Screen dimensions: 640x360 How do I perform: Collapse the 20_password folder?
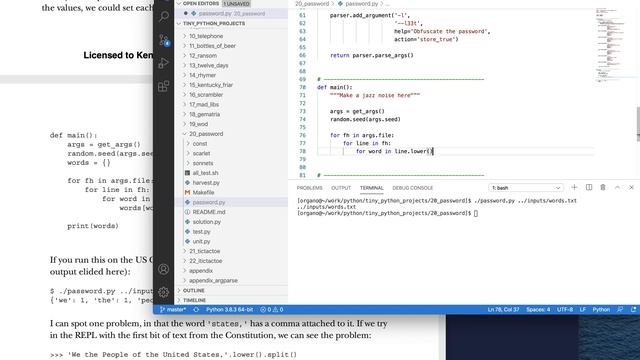[206, 134]
